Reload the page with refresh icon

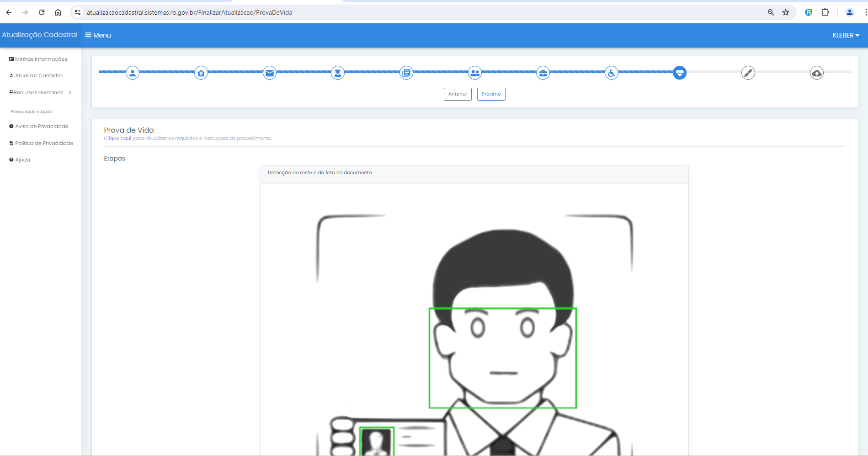pyautogui.click(x=42, y=12)
